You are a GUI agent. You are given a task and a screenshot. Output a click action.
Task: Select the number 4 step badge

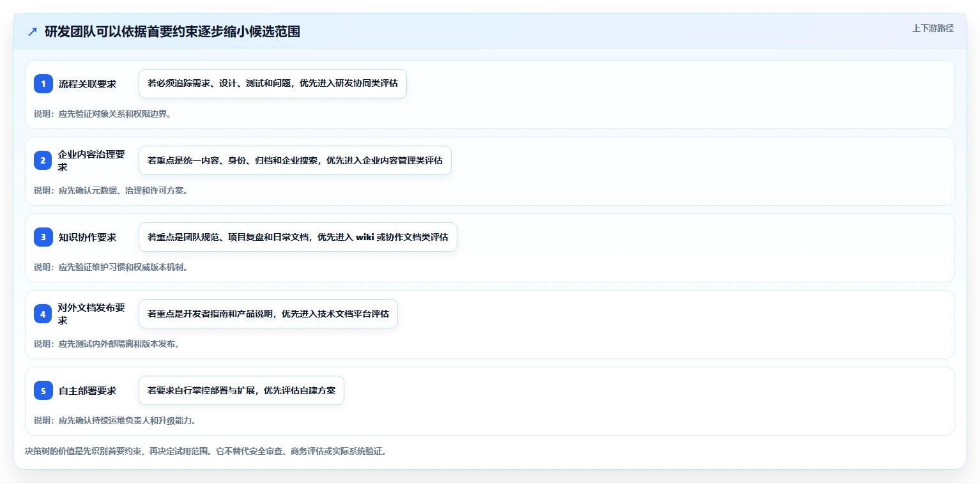coord(43,314)
